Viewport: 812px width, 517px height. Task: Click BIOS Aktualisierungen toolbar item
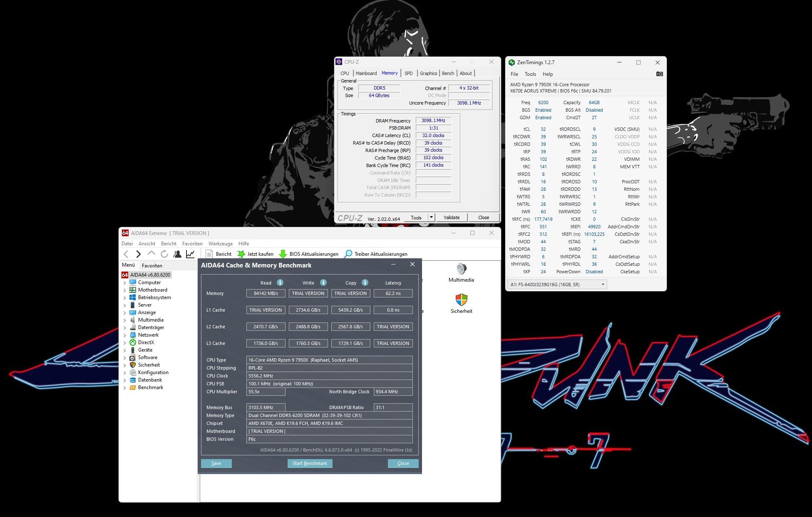[x=308, y=254]
